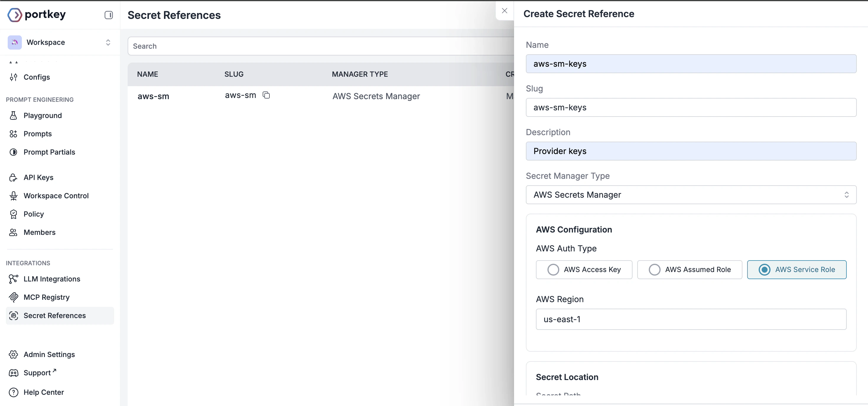Go to the API Keys page
868x406 pixels.
[38, 177]
